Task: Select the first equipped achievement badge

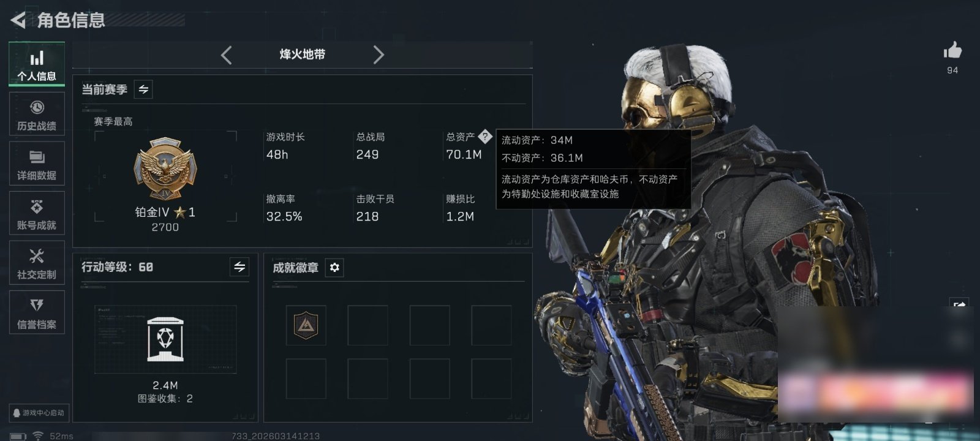Action: [x=306, y=325]
